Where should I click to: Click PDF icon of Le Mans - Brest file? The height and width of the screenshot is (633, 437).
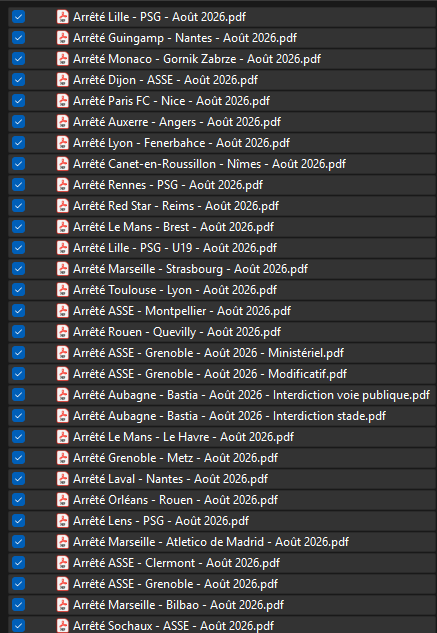point(62,226)
